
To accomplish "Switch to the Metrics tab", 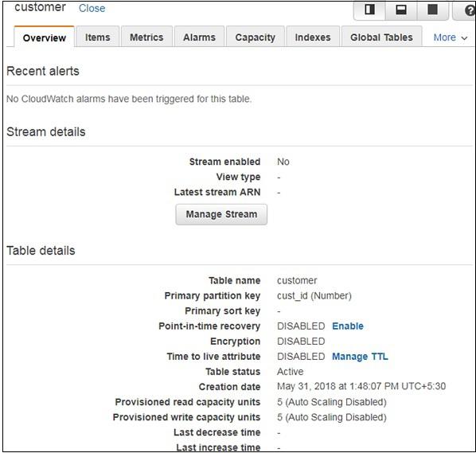I will [x=146, y=37].
